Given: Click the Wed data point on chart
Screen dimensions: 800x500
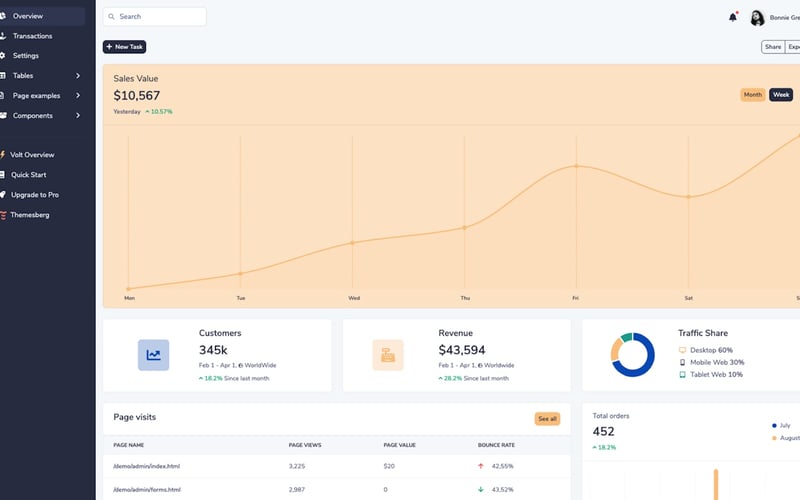Looking at the screenshot, I should tap(352, 243).
